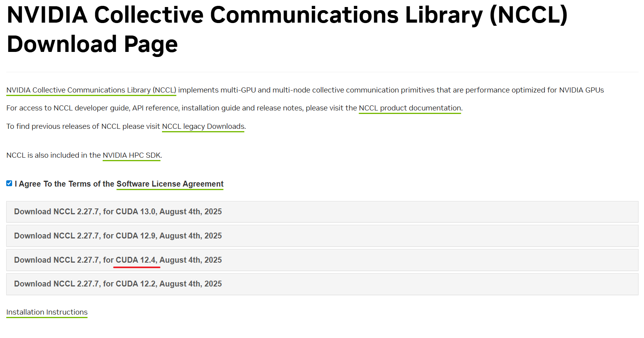Open the Software License Agreement link
Viewport: 644px width, 338px height.
coord(170,184)
